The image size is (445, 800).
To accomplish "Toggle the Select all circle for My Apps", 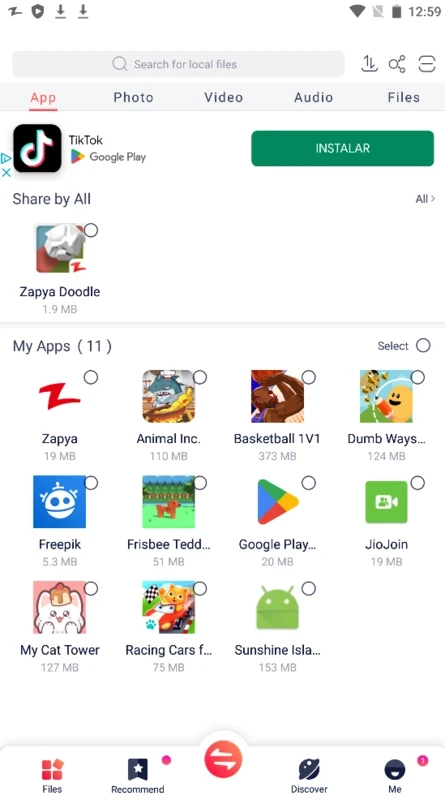I will pos(423,345).
